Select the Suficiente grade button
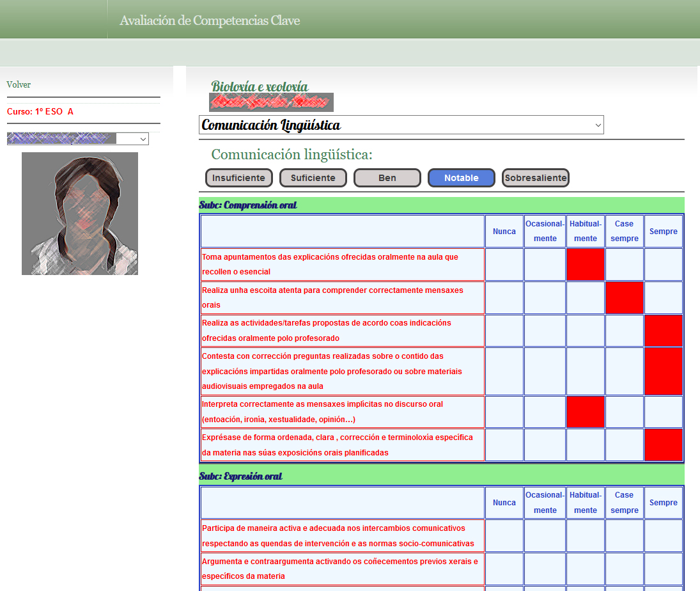 tap(313, 178)
